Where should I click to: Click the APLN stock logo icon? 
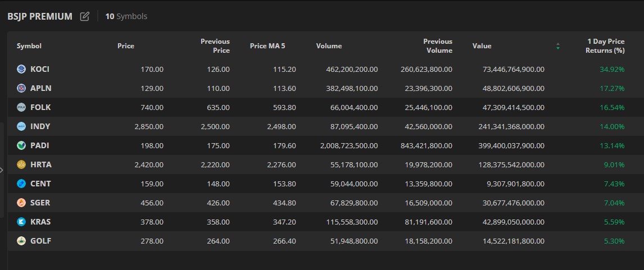pyautogui.click(x=21, y=88)
